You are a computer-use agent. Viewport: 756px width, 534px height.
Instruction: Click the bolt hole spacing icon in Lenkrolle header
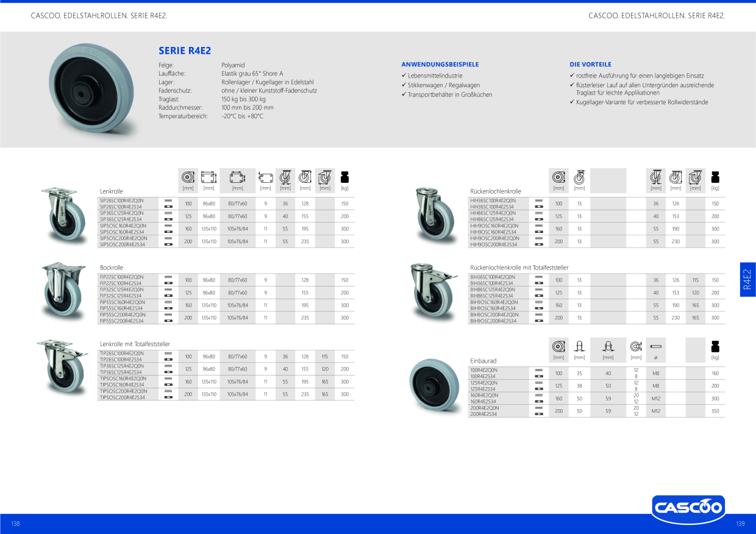click(x=237, y=177)
